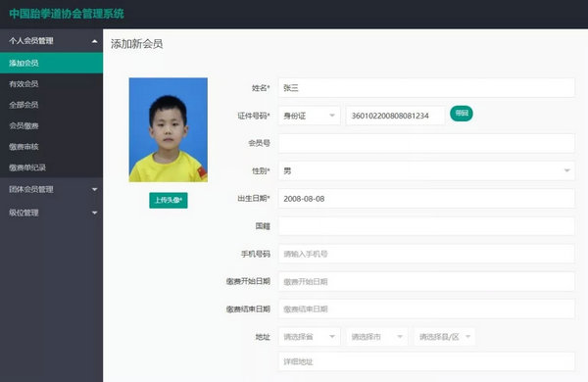Click the green button beside ID number

coord(462,114)
